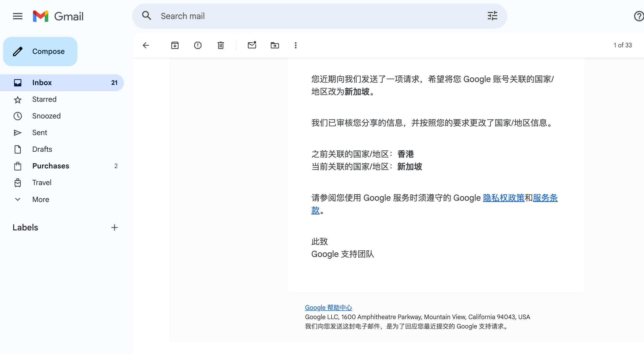This screenshot has width=644, height=354.
Task: Open the Purchases category
Action: click(51, 166)
